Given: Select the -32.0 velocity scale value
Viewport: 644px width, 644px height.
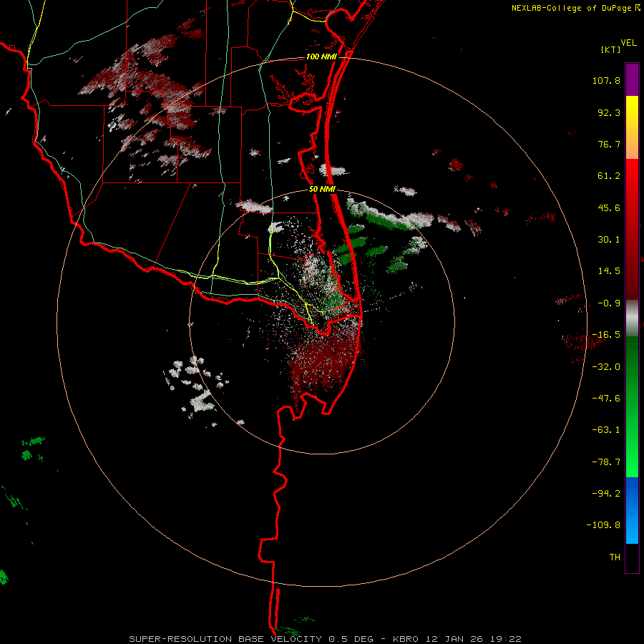Looking at the screenshot, I should [606, 367].
